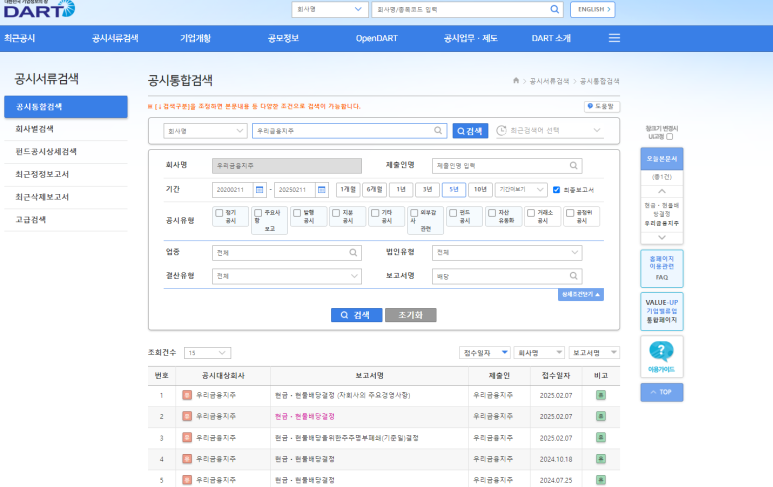773x487 pixels.
Task: Open the 기간이보기 period dropdown
Action: pos(521,190)
